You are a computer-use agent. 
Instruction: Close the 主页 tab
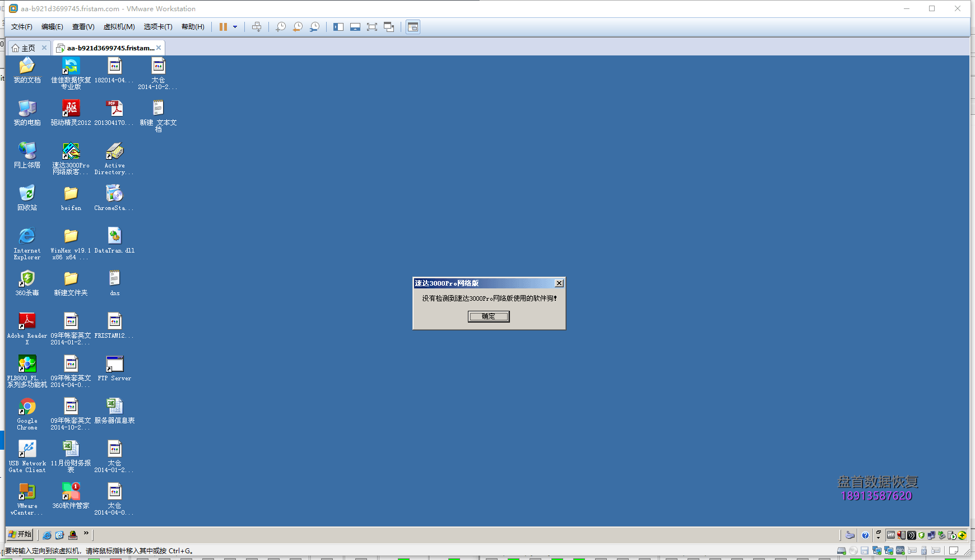[44, 48]
